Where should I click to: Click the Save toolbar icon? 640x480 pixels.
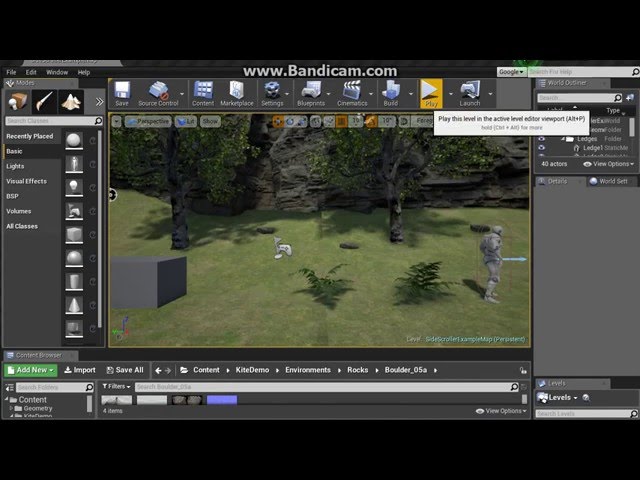coord(122,94)
